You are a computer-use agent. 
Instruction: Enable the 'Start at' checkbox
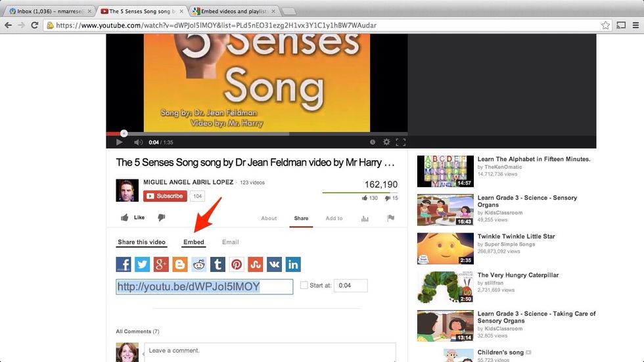tap(304, 285)
